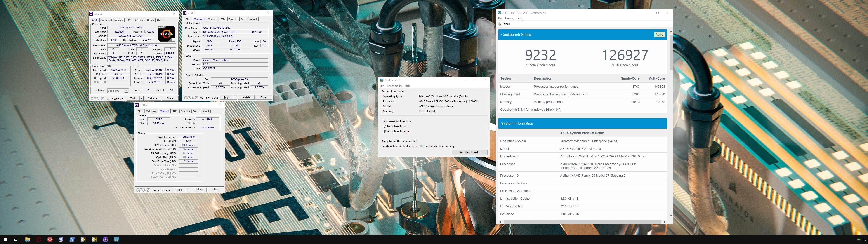Select 32-bit benchmarks radio button

point(384,126)
